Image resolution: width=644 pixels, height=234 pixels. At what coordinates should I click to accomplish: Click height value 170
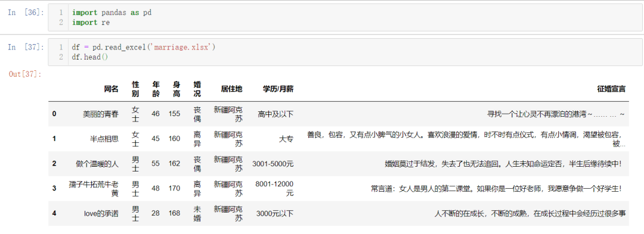coord(174,189)
